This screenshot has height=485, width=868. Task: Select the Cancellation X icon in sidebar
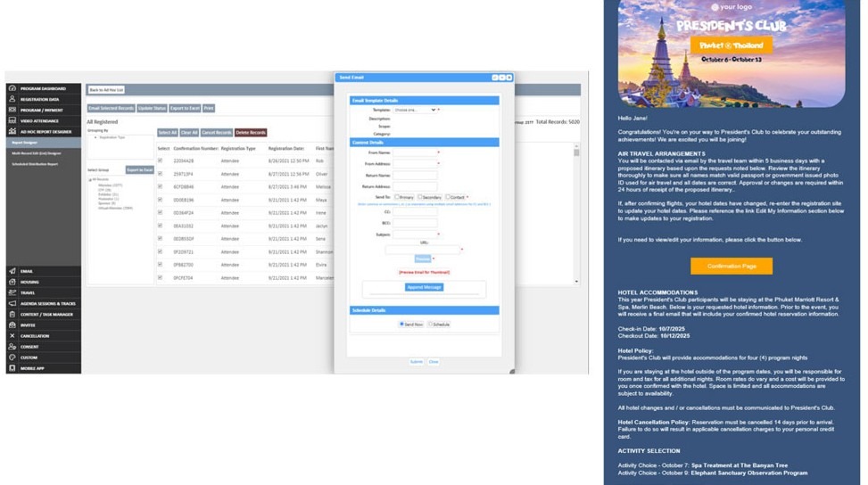tap(12, 335)
